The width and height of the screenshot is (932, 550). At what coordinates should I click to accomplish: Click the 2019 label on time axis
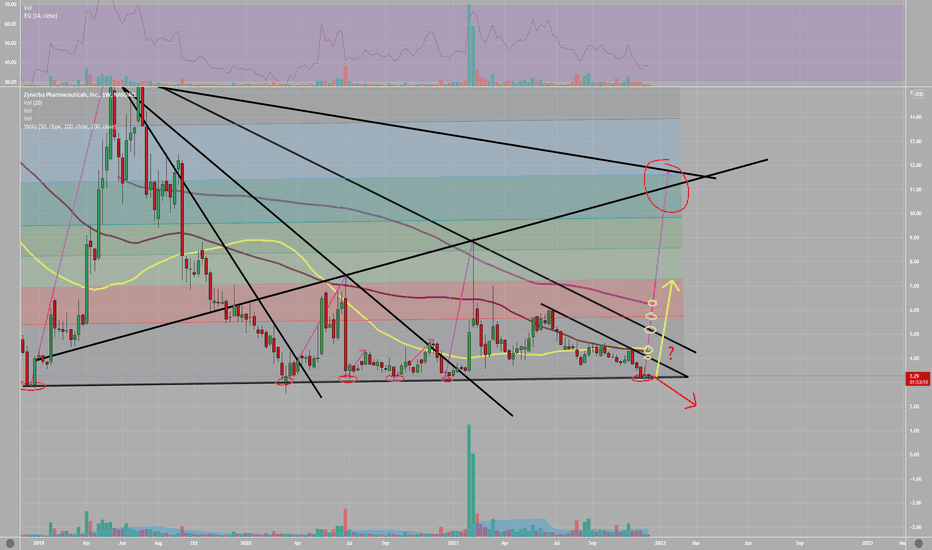click(x=38, y=543)
